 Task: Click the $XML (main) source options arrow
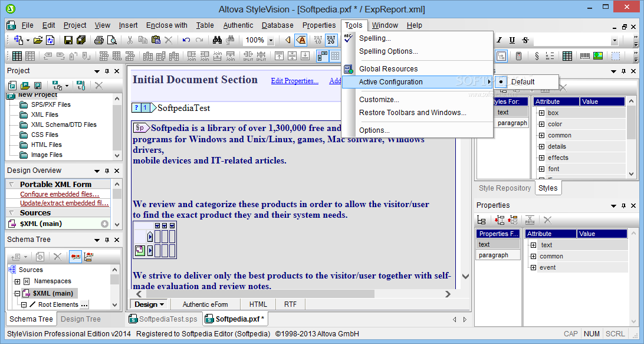(105, 224)
